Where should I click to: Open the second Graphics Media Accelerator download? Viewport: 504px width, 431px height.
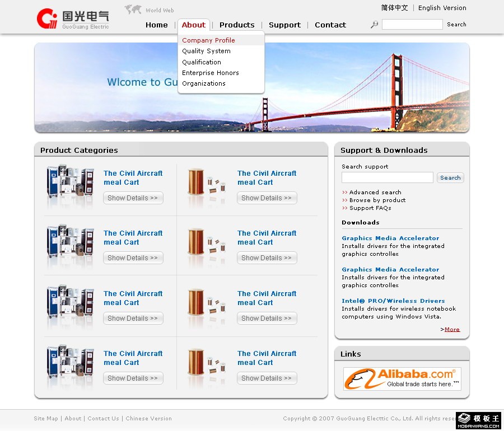coord(390,269)
